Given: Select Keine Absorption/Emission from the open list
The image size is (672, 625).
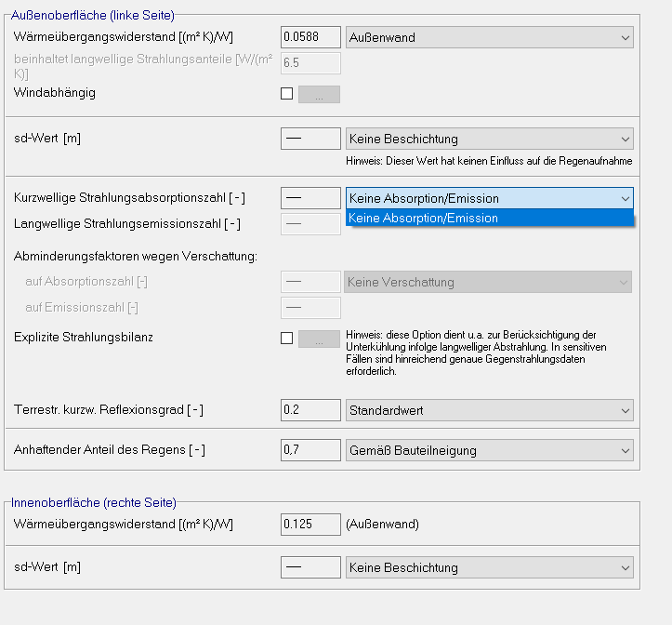Looking at the screenshot, I should tap(489, 219).
